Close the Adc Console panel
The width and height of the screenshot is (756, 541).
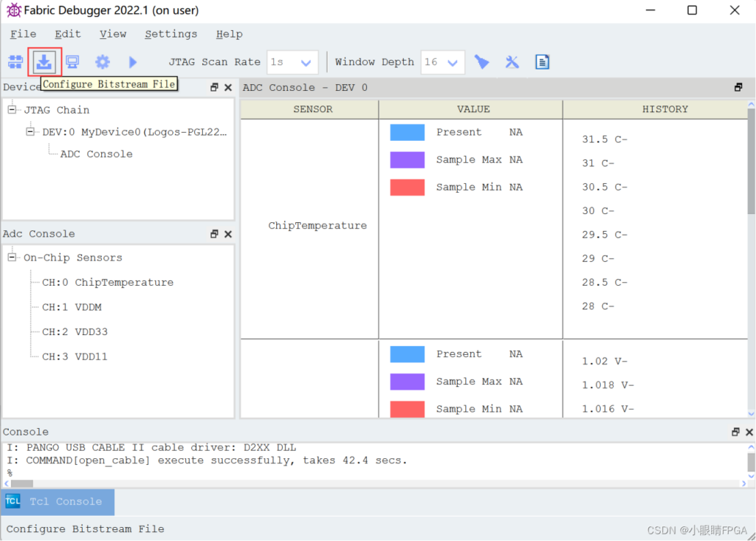coord(228,234)
